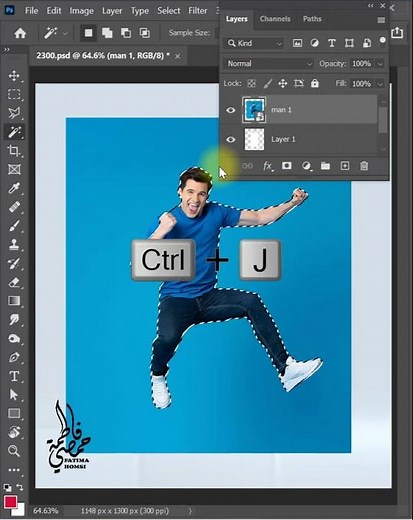
Task: Hide the man 1 layer
Action: (231, 110)
